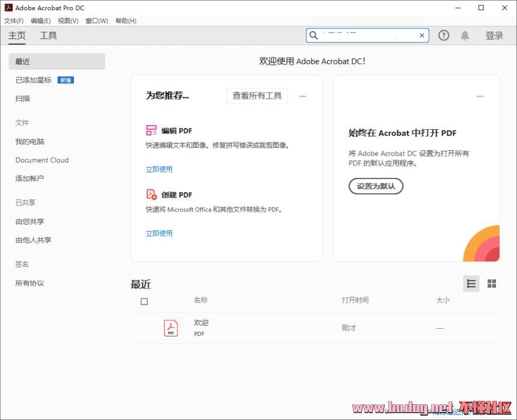Click the 刚才 opened time cell
This screenshot has width=517, height=420.
pos(349,328)
